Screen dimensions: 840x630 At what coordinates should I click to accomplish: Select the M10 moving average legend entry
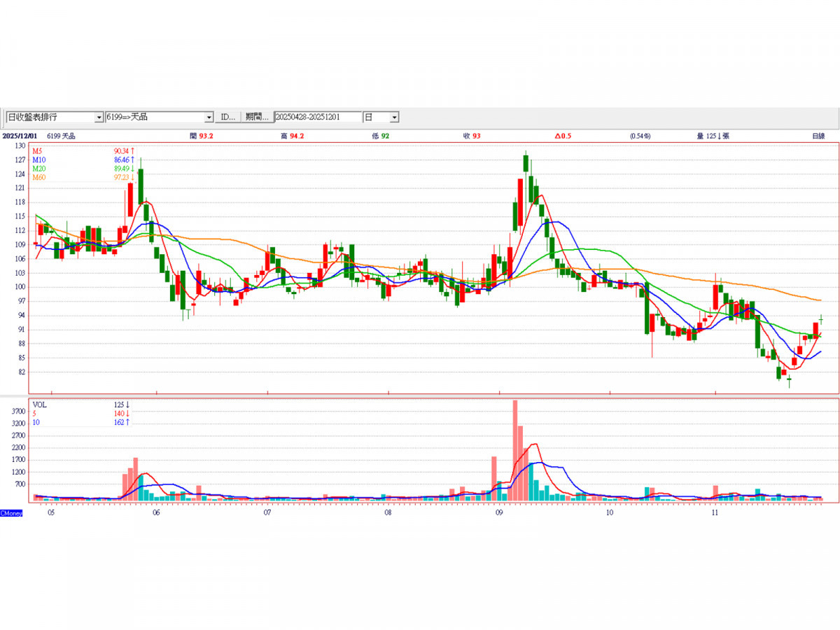coord(38,160)
